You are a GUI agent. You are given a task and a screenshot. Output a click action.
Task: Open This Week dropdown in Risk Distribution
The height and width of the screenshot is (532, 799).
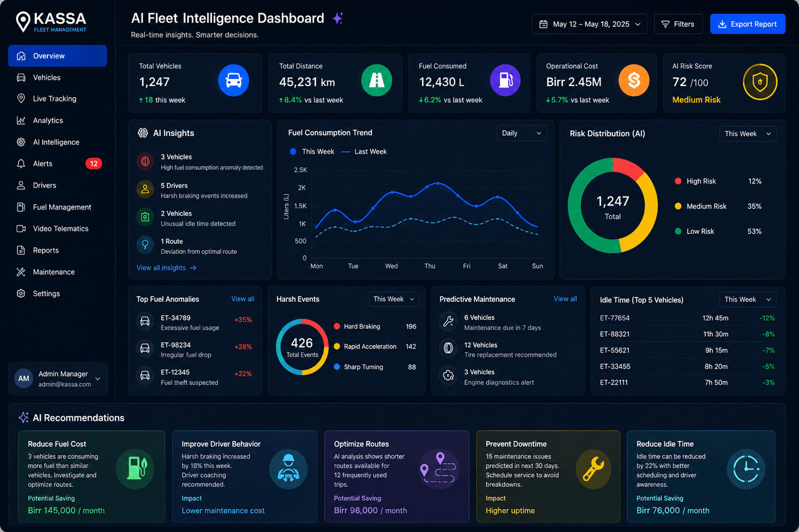tap(748, 133)
